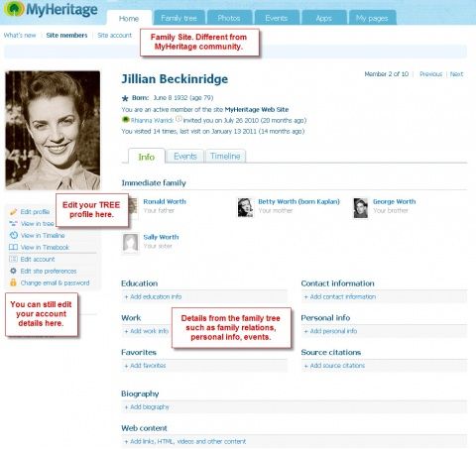Click the book icon for View in Timebook
Screen dimensions: 476x449
(13, 247)
